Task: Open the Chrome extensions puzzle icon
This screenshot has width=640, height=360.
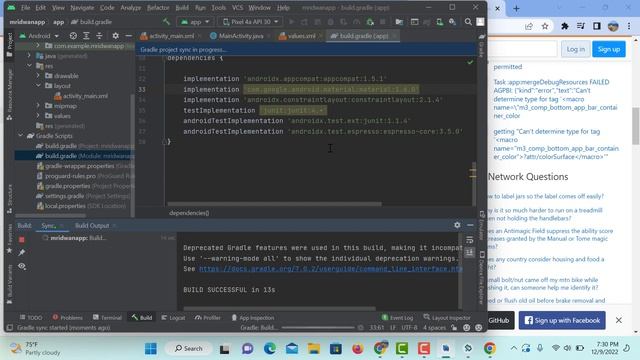Action: (x=564, y=26)
